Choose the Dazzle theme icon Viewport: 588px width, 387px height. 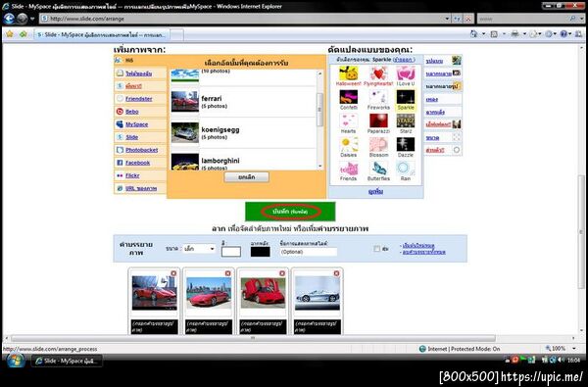point(406,145)
